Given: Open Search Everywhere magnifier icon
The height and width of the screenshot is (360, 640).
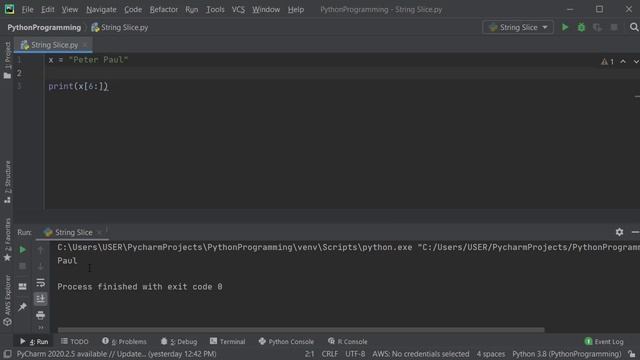Looking at the screenshot, I should [x=634, y=27].
